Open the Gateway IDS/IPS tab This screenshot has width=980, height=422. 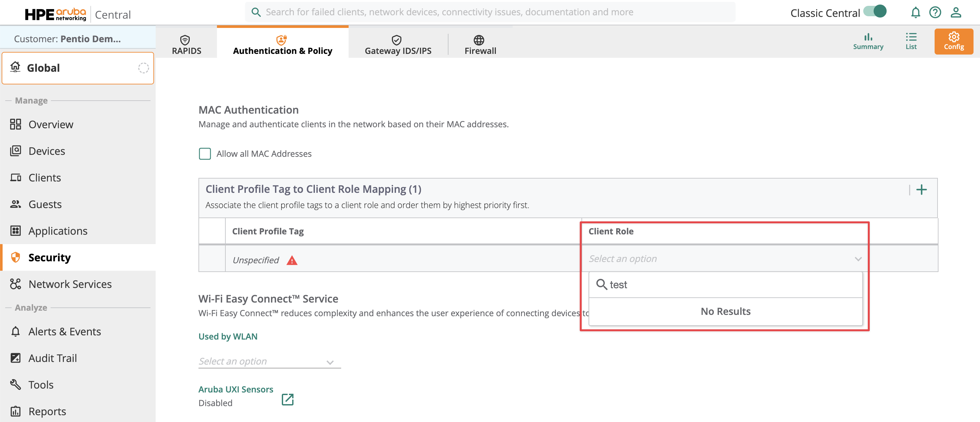click(398, 44)
